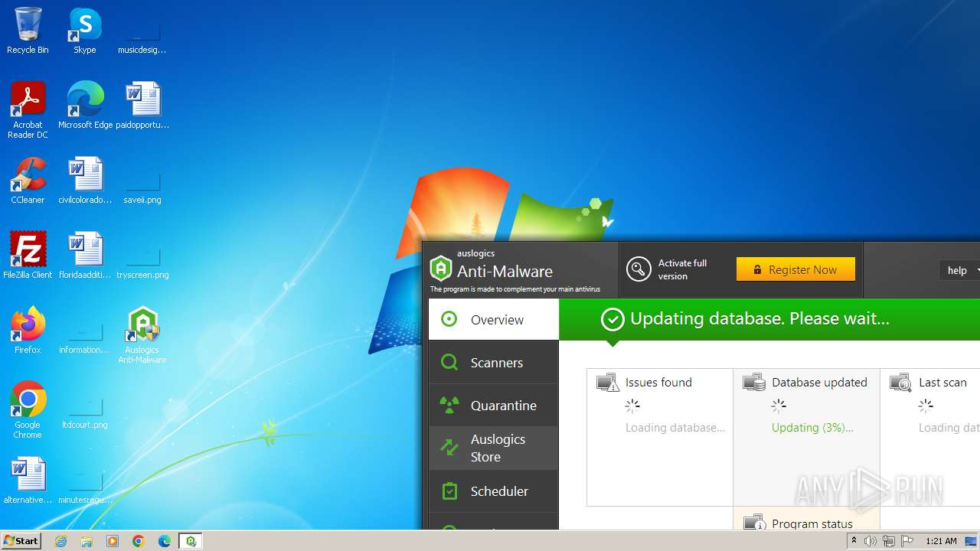Image resolution: width=980 pixels, height=551 pixels.
Task: Open the help dropdown menu
Action: tap(960, 270)
